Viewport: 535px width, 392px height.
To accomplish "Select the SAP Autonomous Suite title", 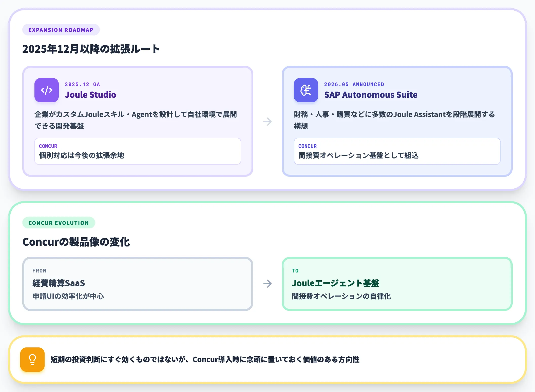I will click(x=371, y=95).
